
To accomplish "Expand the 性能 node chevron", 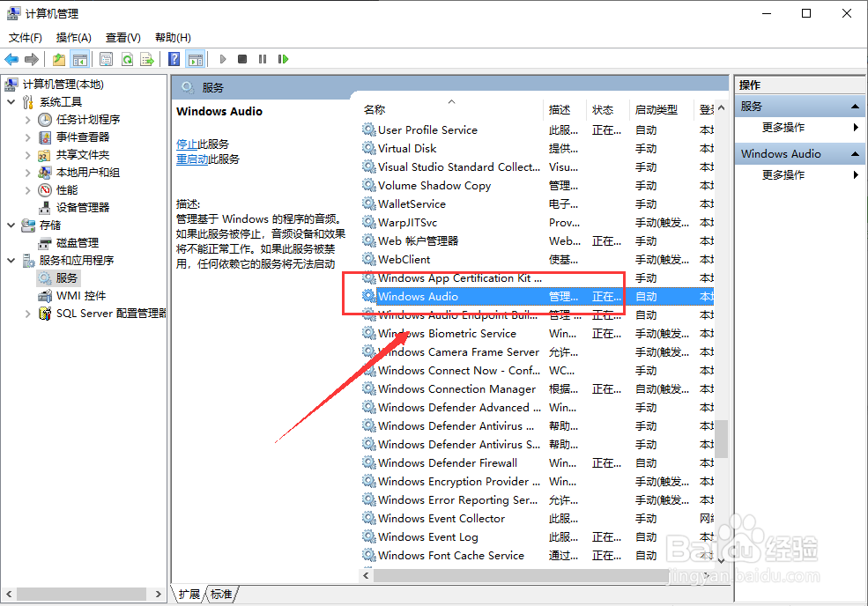I will 27,190.
